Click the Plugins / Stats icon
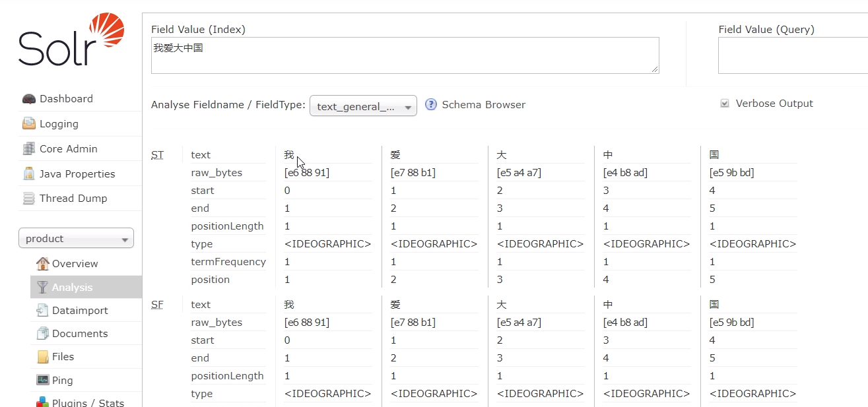 tap(43, 402)
